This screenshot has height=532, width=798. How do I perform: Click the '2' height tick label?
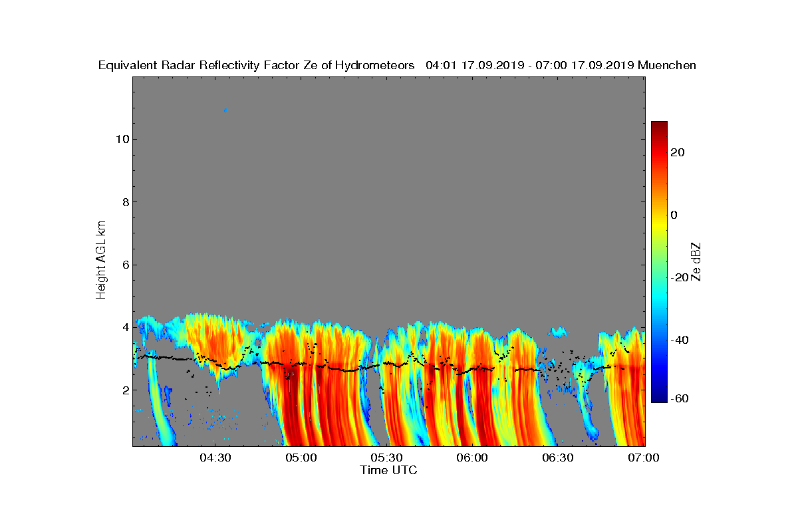125,390
